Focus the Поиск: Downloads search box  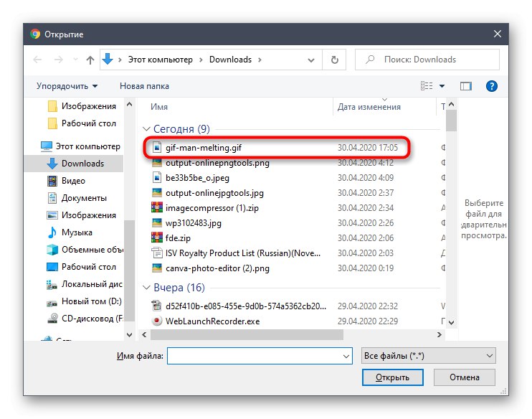click(427, 60)
